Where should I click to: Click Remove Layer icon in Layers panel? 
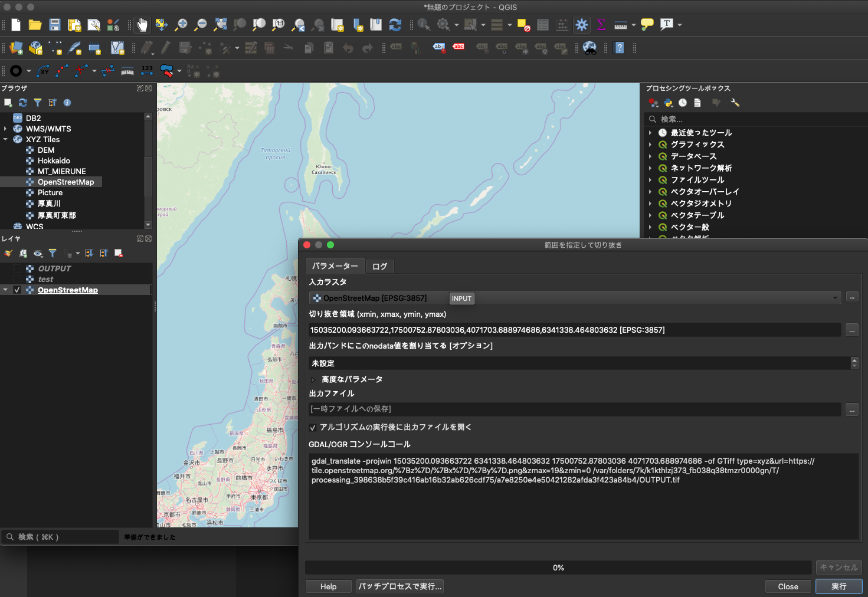[119, 253]
